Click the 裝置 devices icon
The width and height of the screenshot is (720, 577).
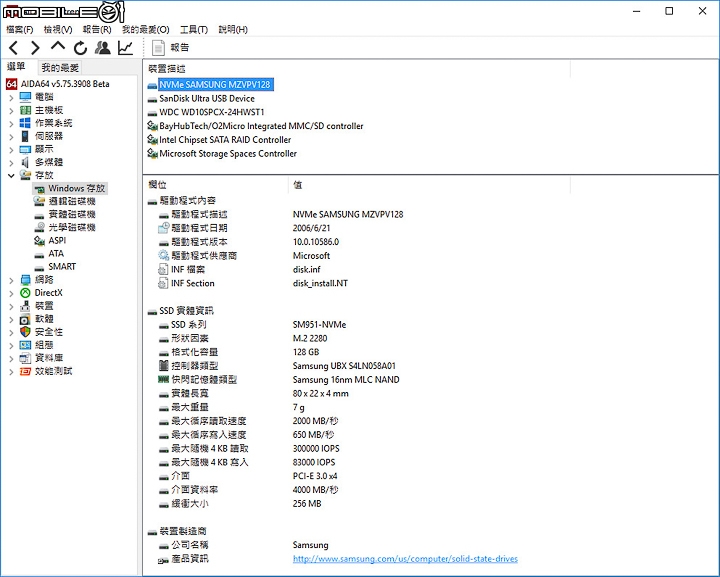[x=25, y=306]
